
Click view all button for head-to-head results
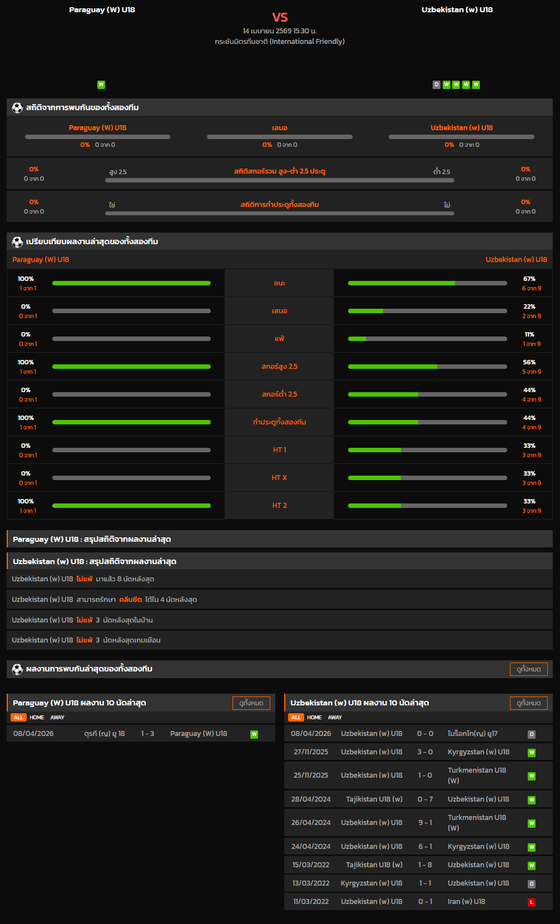tap(528, 669)
